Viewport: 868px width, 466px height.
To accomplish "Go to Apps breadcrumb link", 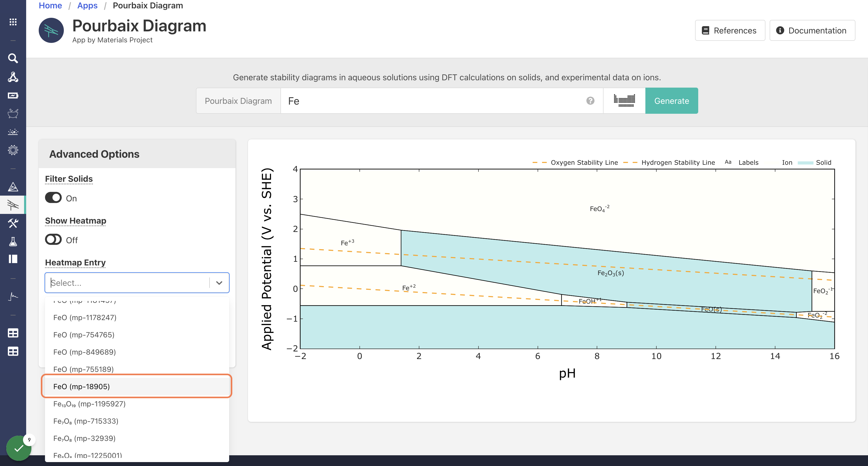I will pos(87,5).
